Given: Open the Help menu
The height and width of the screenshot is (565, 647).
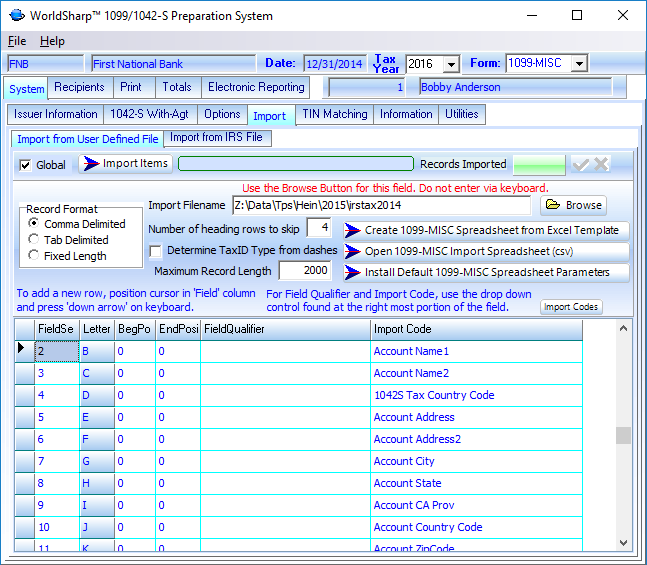Looking at the screenshot, I should [52, 41].
